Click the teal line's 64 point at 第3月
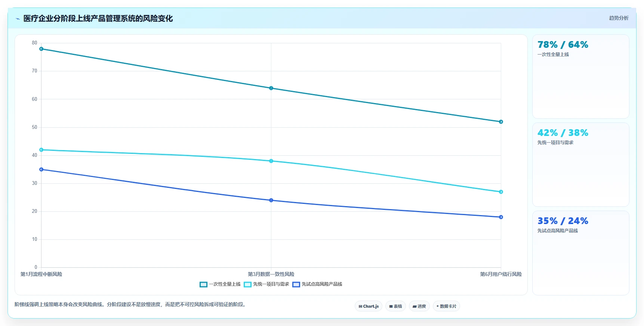Image resolution: width=644 pixels, height=326 pixels. click(271, 88)
